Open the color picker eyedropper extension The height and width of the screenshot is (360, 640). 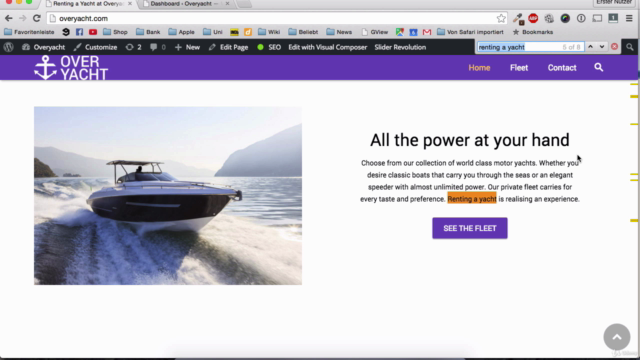point(518,19)
